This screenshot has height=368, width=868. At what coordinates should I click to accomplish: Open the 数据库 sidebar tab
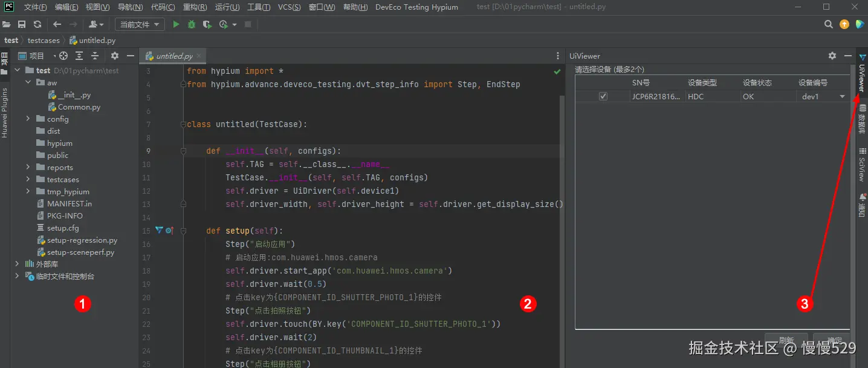pyautogui.click(x=863, y=119)
